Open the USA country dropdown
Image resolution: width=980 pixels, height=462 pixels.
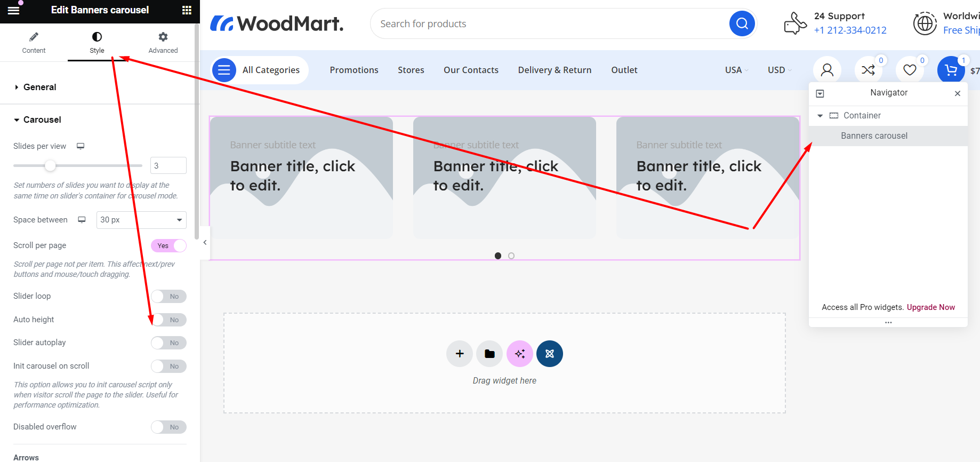click(x=736, y=70)
